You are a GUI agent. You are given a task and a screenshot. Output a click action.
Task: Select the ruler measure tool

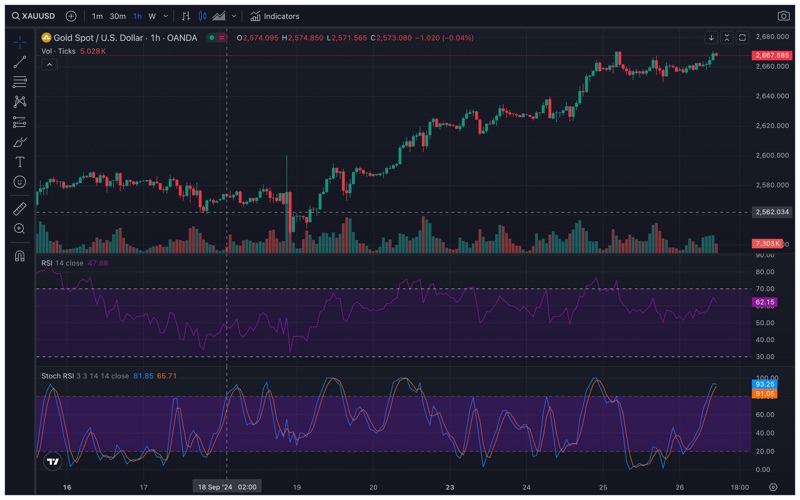pos(19,209)
